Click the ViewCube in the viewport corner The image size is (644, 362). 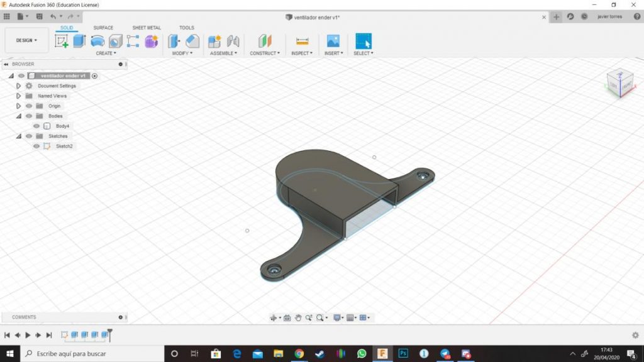[619, 82]
